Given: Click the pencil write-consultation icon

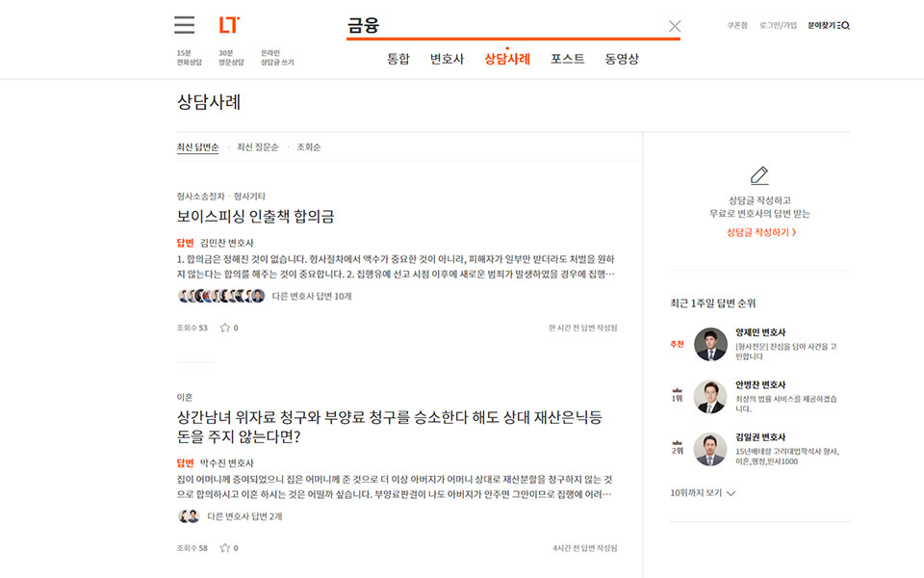Looking at the screenshot, I should pos(759,175).
